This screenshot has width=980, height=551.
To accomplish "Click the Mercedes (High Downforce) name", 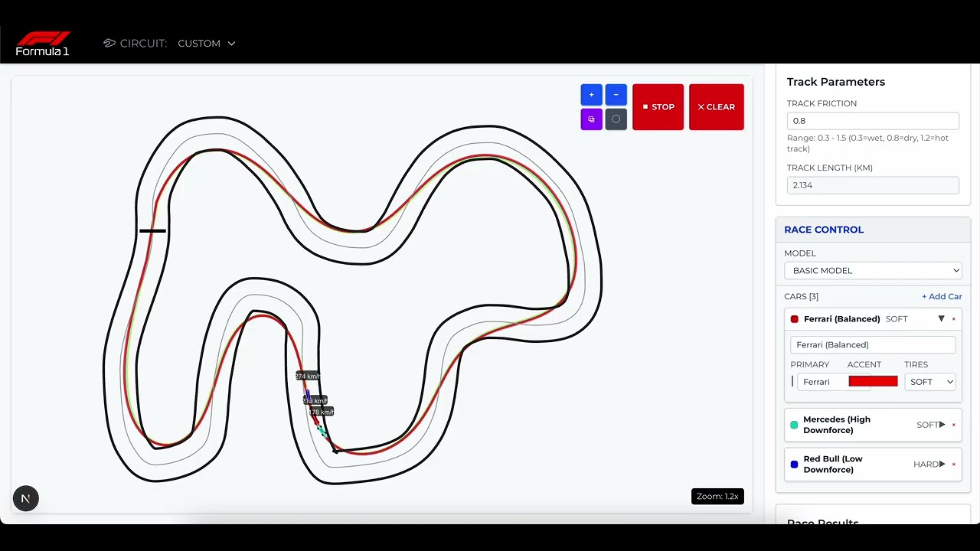I will pyautogui.click(x=837, y=425).
